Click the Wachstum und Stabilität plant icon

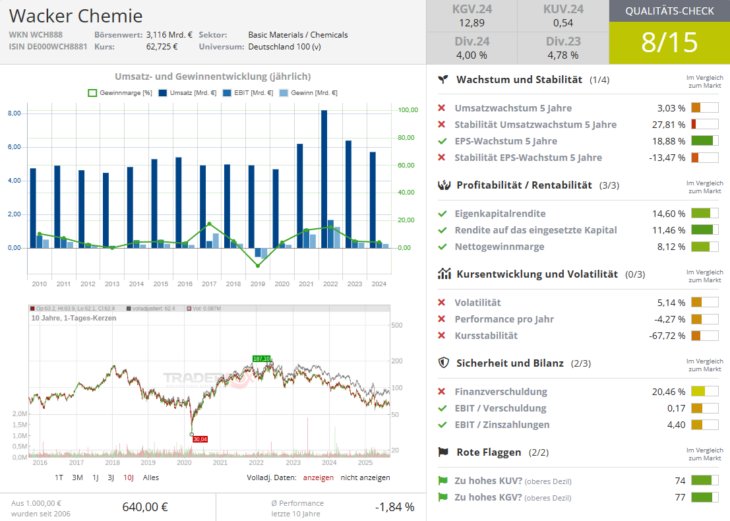click(x=443, y=80)
